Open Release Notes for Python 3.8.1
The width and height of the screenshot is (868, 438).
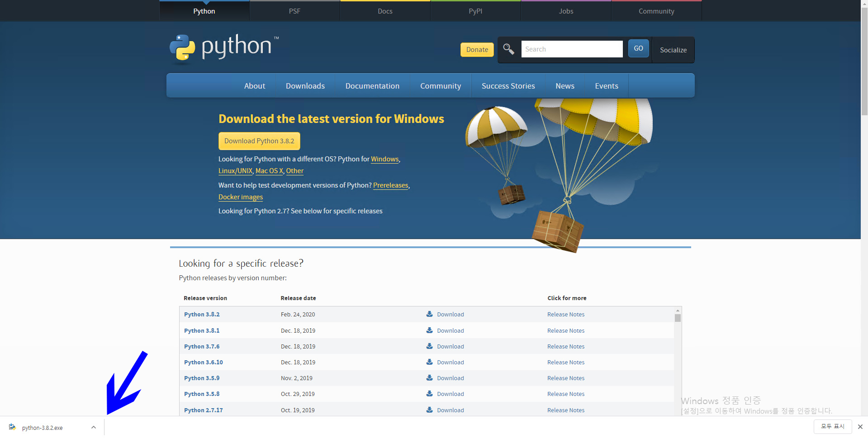coord(566,330)
